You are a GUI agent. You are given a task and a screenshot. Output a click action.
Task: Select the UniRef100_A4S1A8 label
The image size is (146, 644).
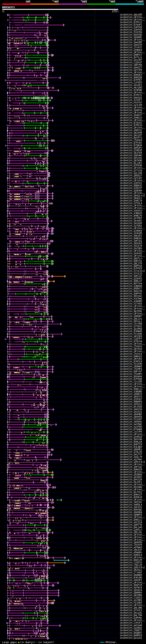pos(131,625)
